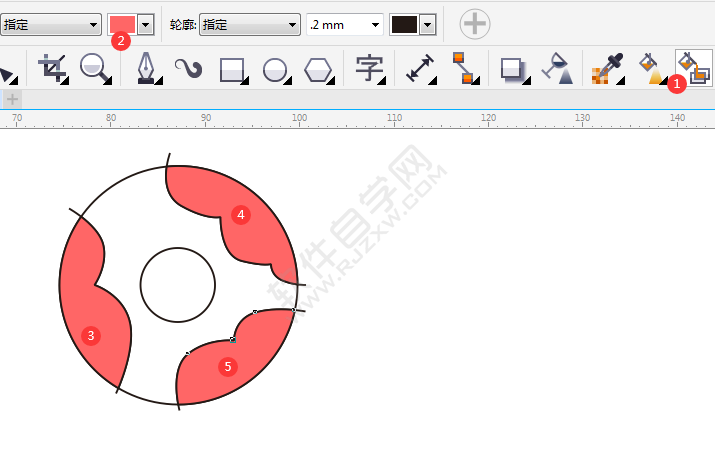Select the Drop Shadow tool
This screenshot has height=470, width=715.
pos(514,69)
